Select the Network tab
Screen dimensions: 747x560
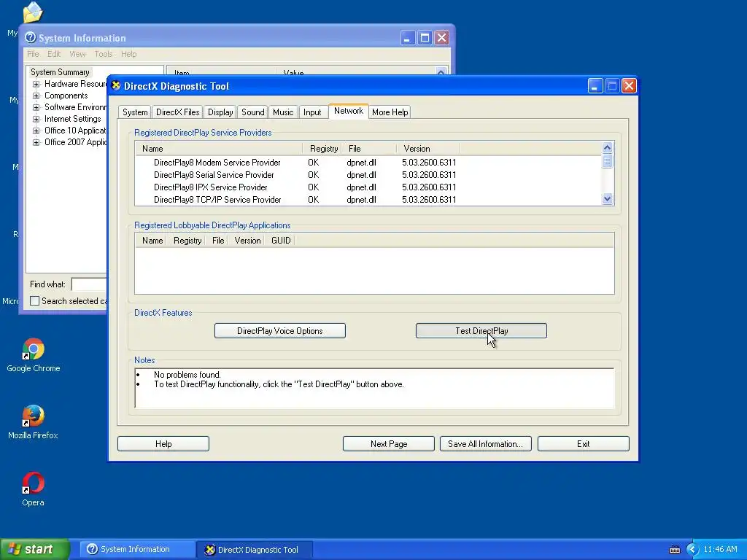(348, 111)
